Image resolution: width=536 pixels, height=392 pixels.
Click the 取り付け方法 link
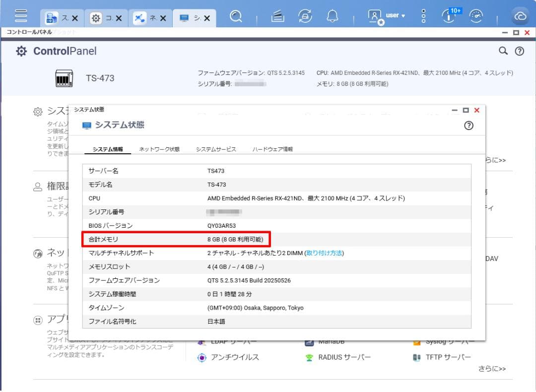325,253
